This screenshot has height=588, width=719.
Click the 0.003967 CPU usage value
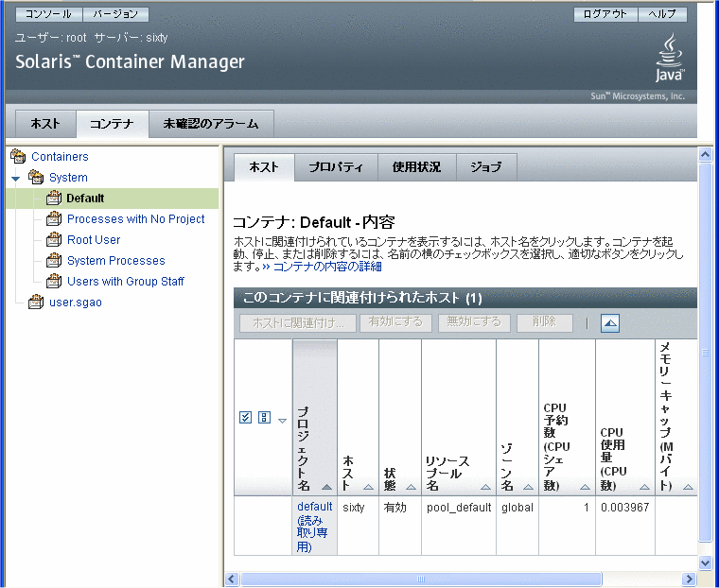coord(625,508)
